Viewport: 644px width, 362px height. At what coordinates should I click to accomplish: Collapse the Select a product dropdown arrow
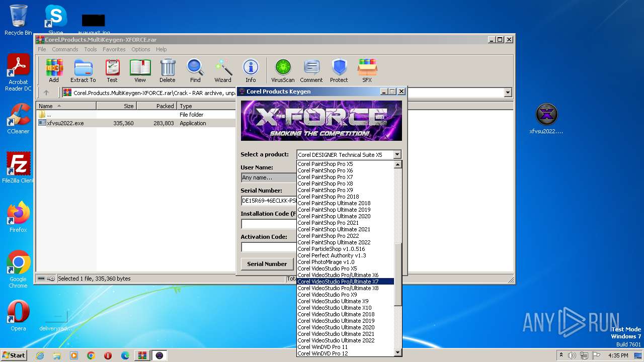pyautogui.click(x=397, y=155)
